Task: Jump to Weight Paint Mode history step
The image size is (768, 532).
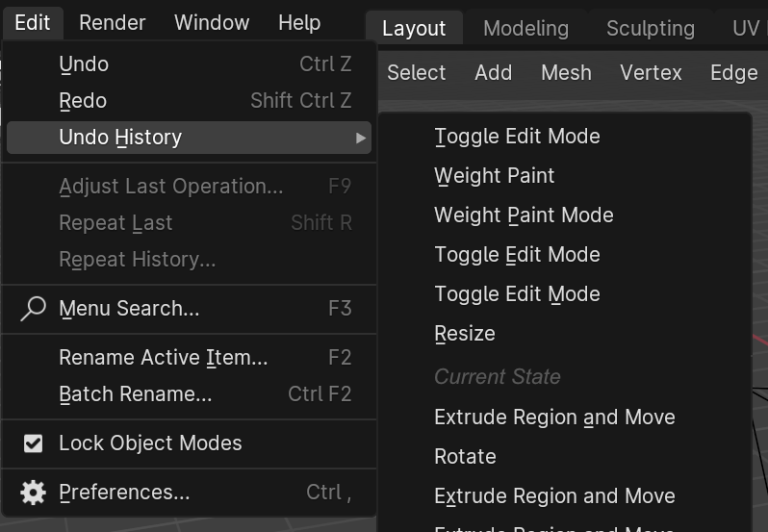Action: (x=524, y=215)
